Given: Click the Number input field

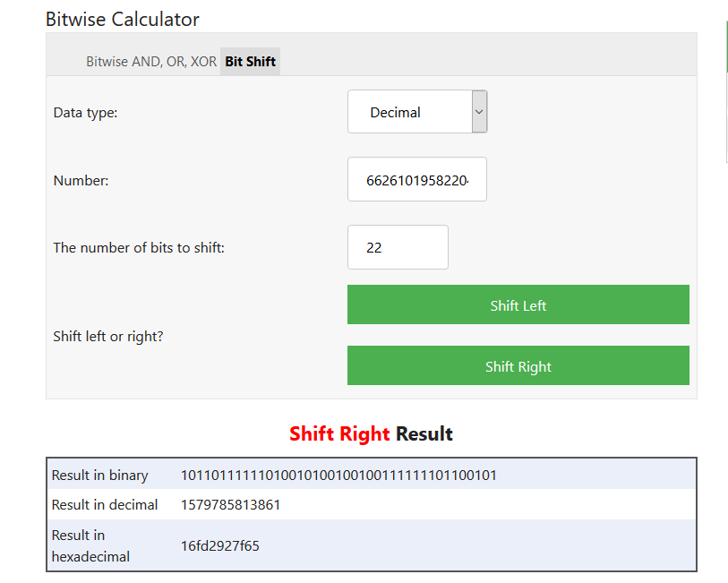Looking at the screenshot, I should coord(417,180).
